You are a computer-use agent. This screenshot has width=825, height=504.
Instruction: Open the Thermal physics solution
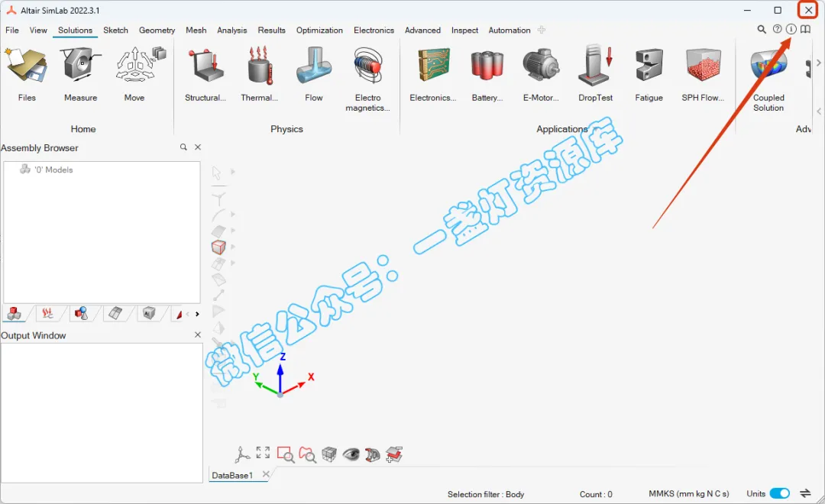pos(259,73)
